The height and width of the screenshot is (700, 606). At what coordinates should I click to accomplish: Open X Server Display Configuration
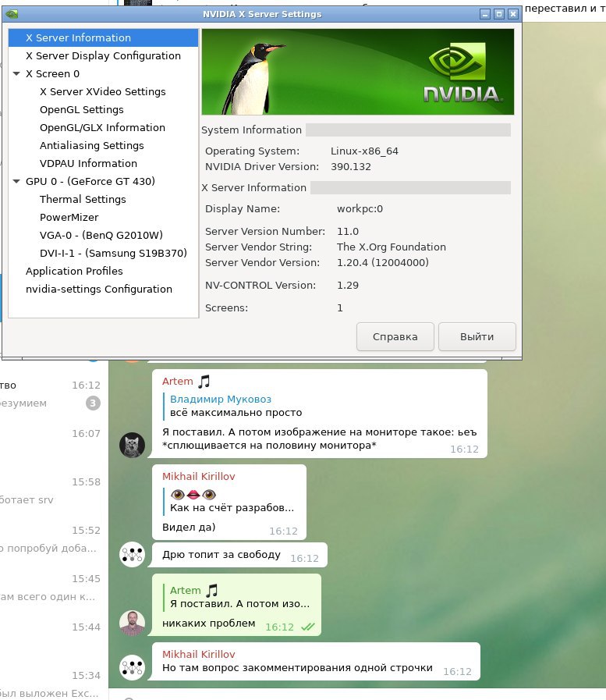click(x=103, y=56)
